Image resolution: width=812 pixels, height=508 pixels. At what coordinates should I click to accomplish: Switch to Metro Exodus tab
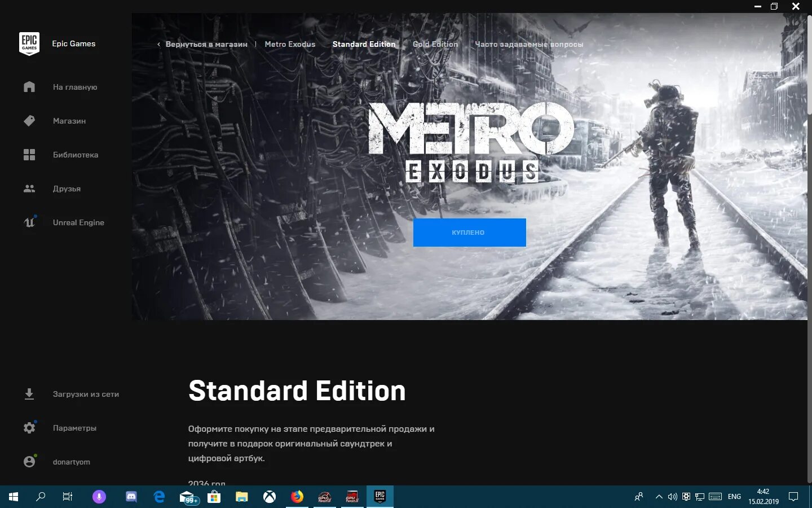[290, 44]
